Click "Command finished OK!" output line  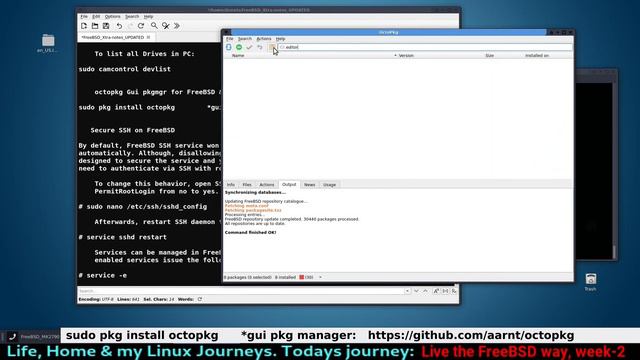coord(251,232)
